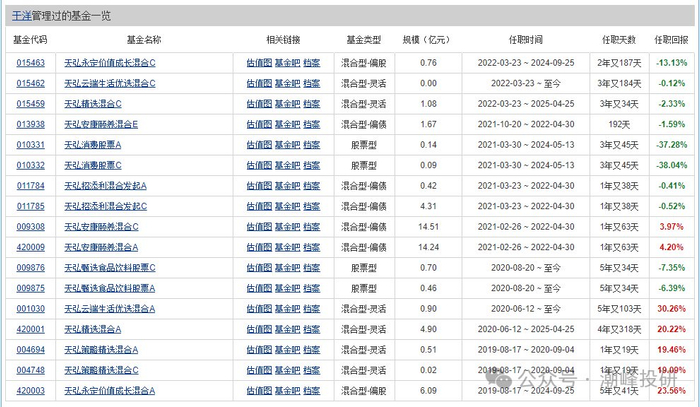The image size is (700, 407).
Task: Select the 任职回报 column header
Action: click(671, 40)
